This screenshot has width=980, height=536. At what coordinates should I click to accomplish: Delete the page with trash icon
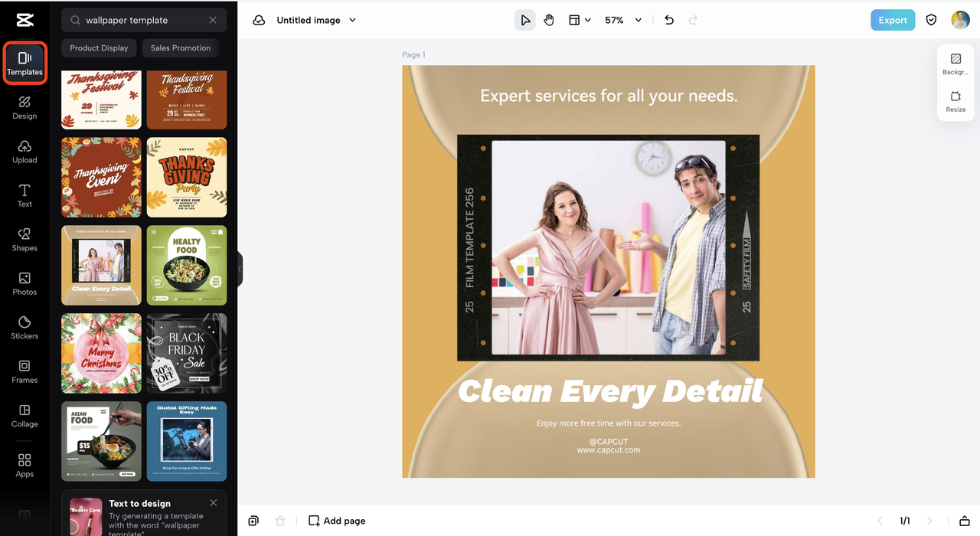[x=280, y=521]
